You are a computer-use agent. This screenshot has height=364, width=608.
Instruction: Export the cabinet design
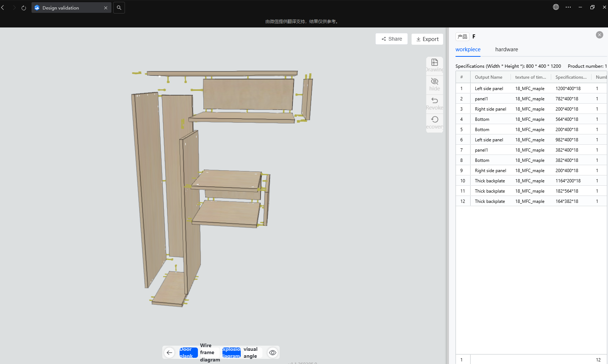427,39
